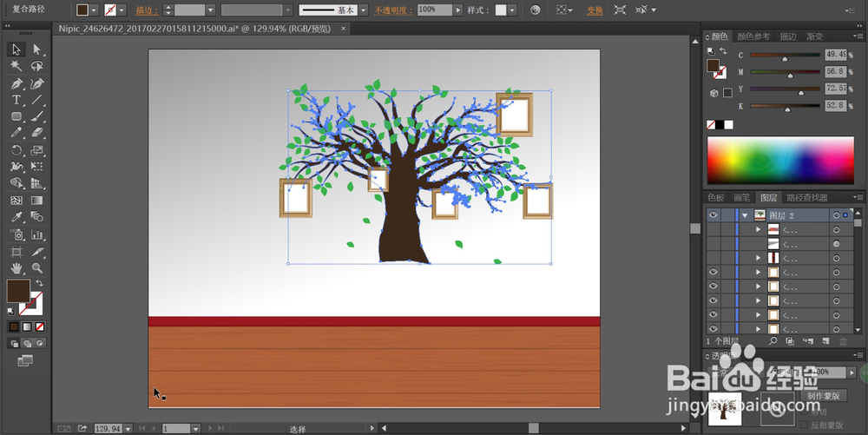
Task: Click the 制作蒙版 button
Action: click(x=823, y=396)
